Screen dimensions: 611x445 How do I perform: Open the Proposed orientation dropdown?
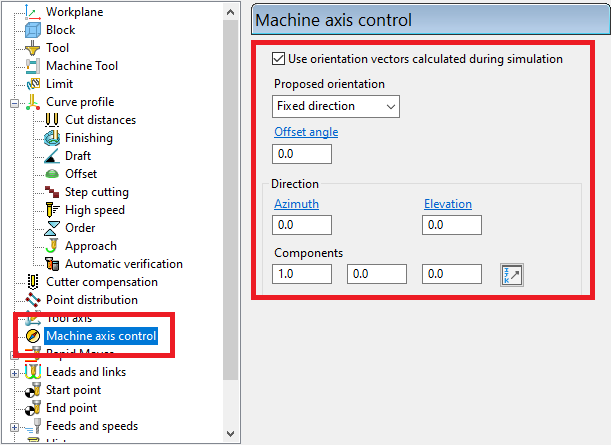(x=335, y=106)
